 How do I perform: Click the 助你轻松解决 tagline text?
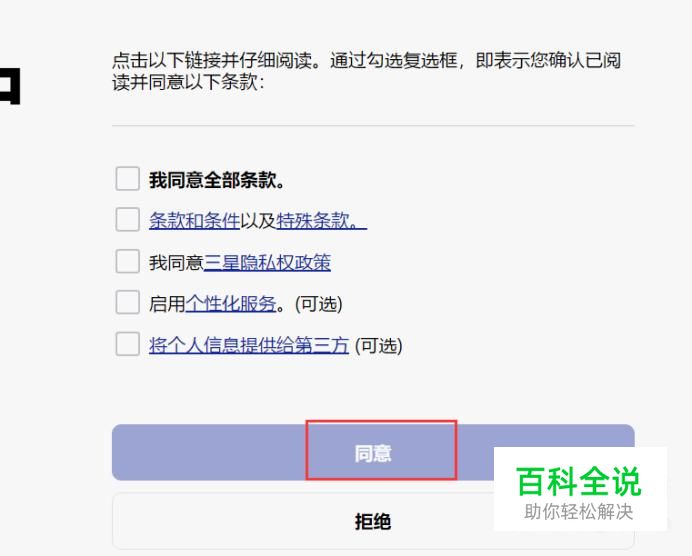(579, 512)
